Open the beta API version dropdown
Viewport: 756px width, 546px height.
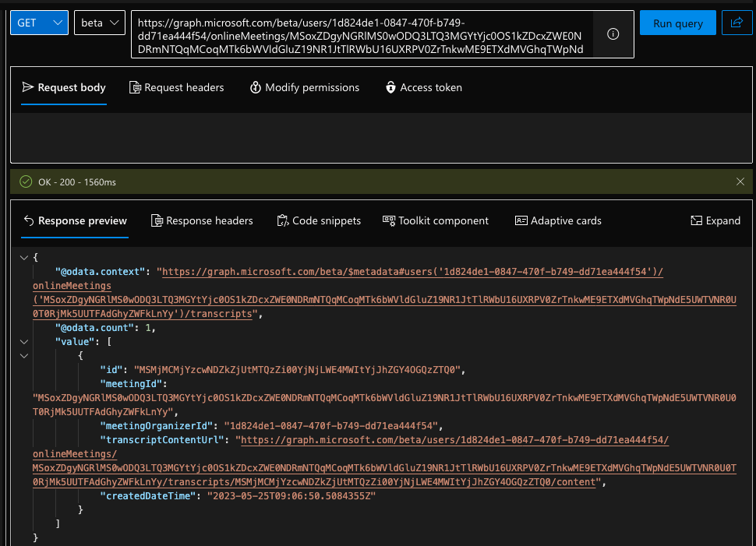[100, 23]
